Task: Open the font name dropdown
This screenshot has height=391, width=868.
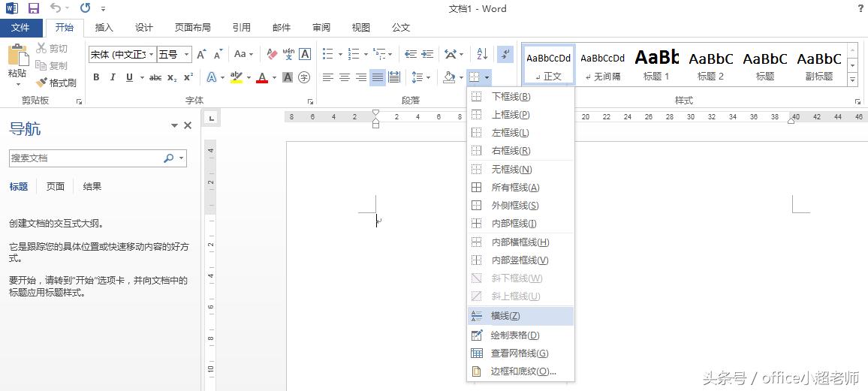Action: coord(151,54)
